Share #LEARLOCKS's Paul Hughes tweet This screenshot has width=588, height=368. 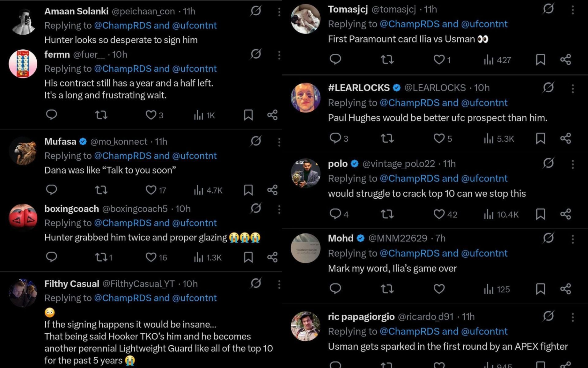coord(565,138)
